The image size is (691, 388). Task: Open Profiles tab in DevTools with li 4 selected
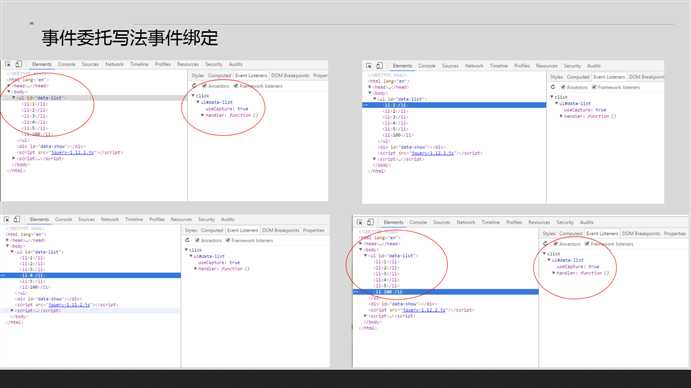click(x=156, y=219)
